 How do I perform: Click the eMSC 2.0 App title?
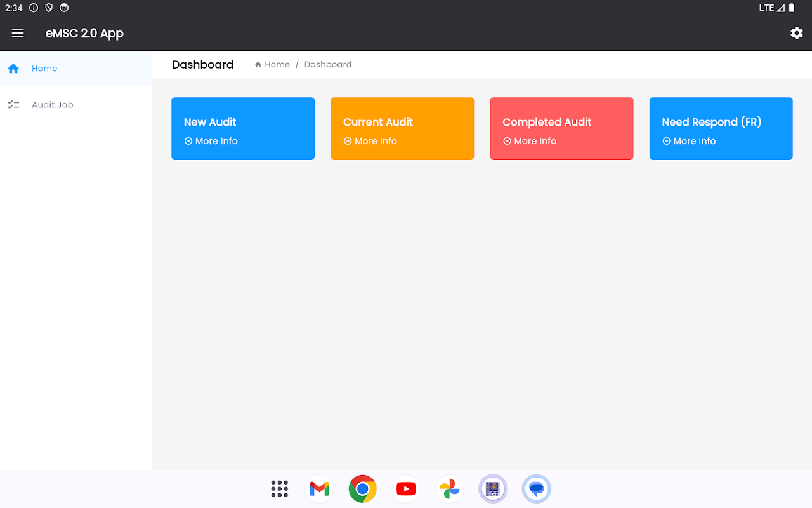pyautogui.click(x=84, y=34)
